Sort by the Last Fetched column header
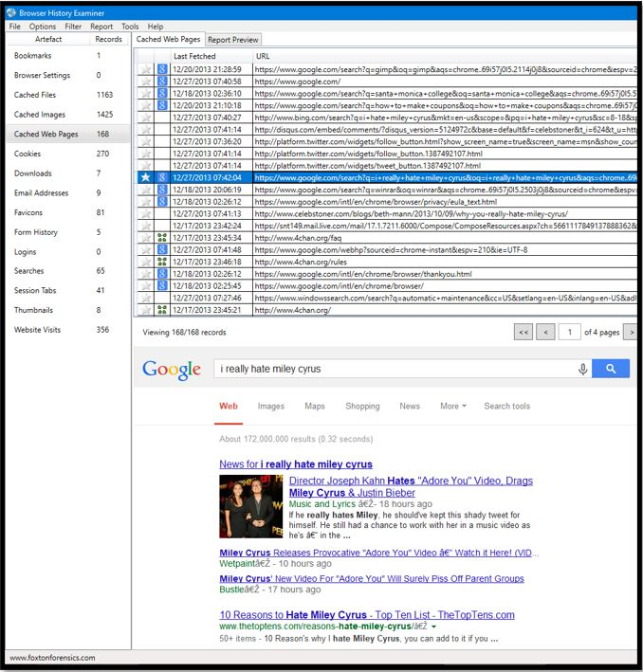Viewport: 643px width, 672px height. (211, 56)
